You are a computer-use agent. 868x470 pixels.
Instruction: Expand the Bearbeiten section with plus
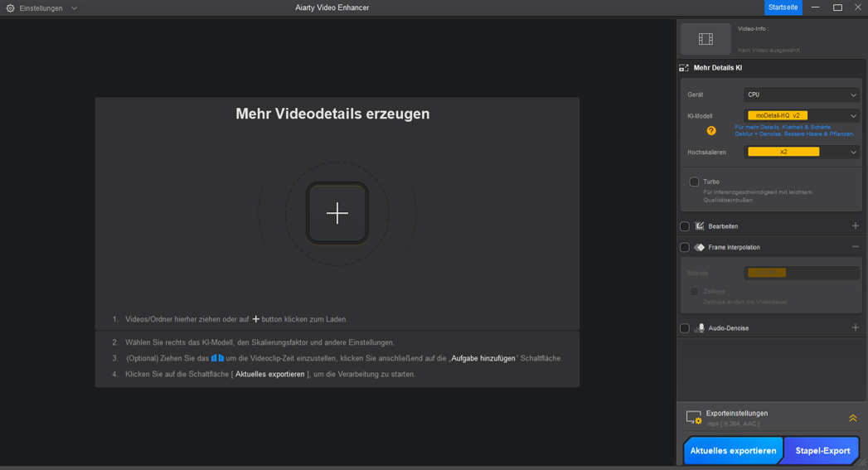[x=856, y=225]
